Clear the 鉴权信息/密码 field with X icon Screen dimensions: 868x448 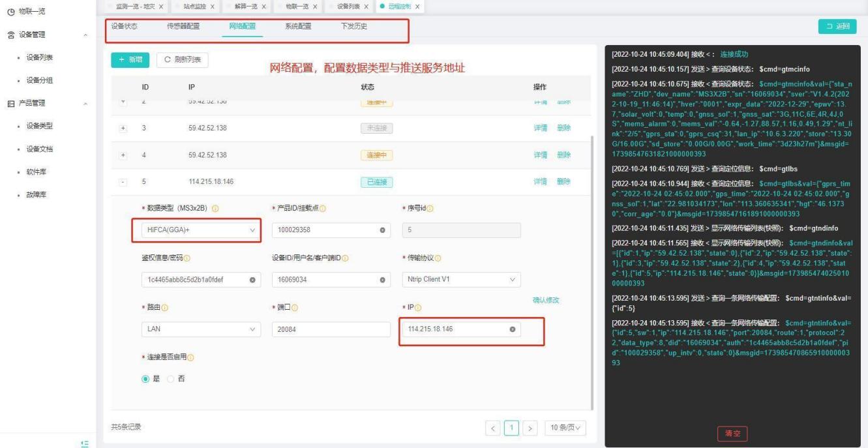[252, 280]
